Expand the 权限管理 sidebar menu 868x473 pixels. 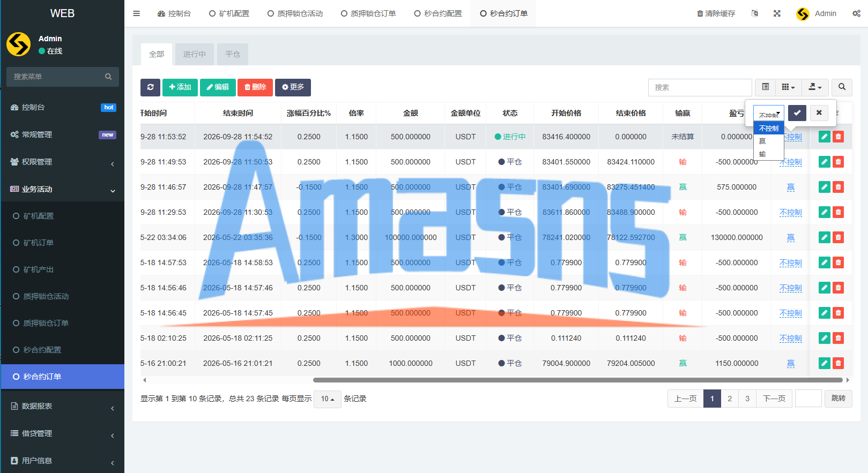tap(63, 162)
